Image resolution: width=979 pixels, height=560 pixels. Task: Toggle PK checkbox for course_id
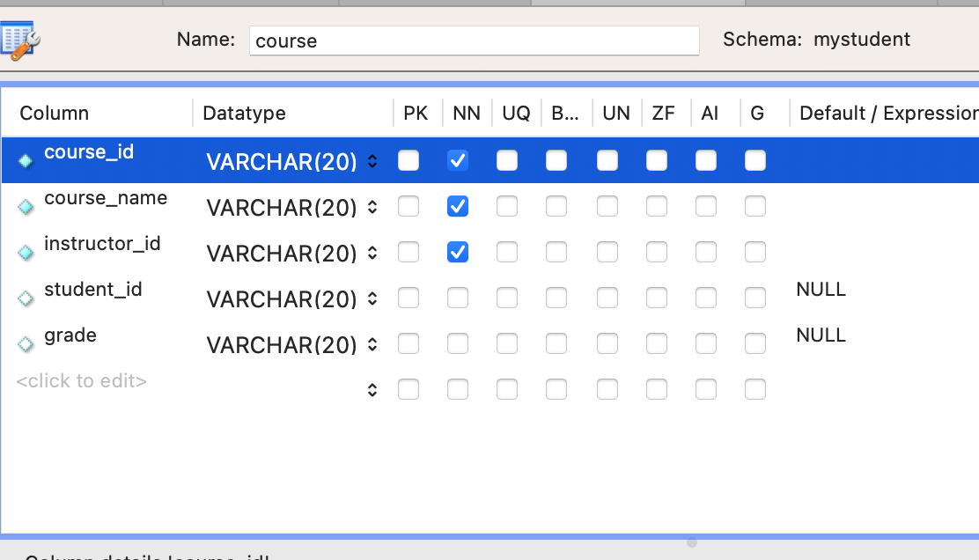point(409,160)
